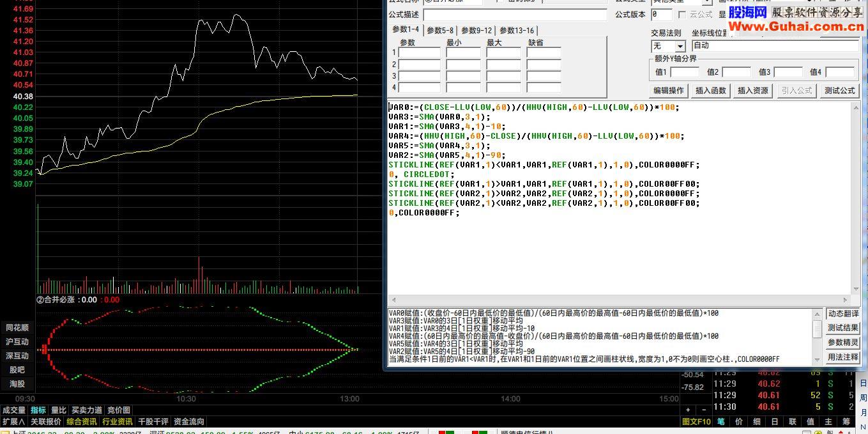This screenshot has height=434, width=868.
Task: Open the 股吧 sidebar shortcut
Action: pos(17,370)
